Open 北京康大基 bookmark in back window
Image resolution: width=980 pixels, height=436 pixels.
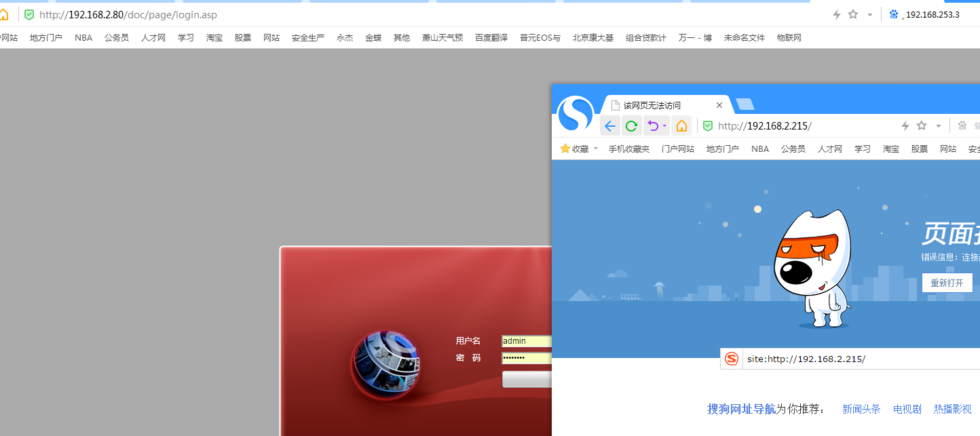coord(593,38)
